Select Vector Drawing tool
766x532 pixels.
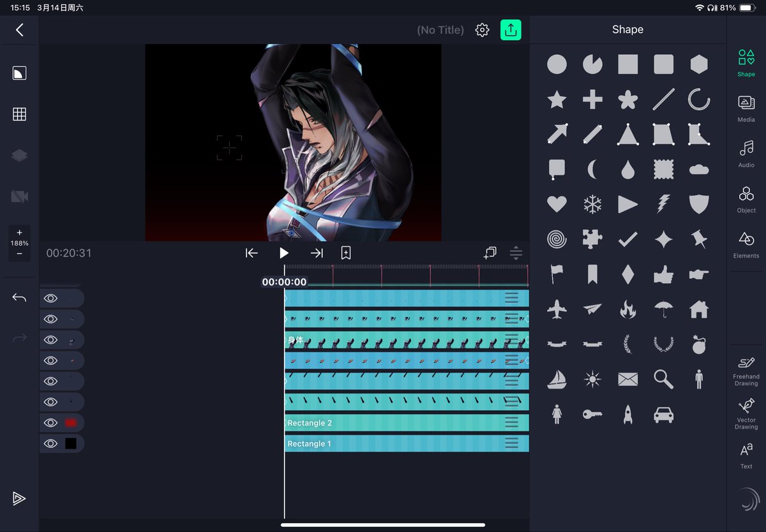(746, 415)
